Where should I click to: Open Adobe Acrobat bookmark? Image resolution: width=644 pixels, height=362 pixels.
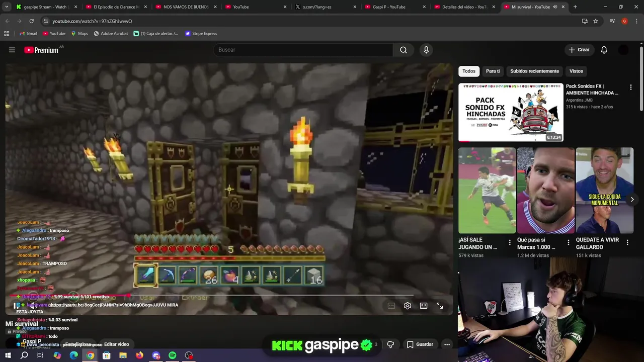(x=111, y=33)
